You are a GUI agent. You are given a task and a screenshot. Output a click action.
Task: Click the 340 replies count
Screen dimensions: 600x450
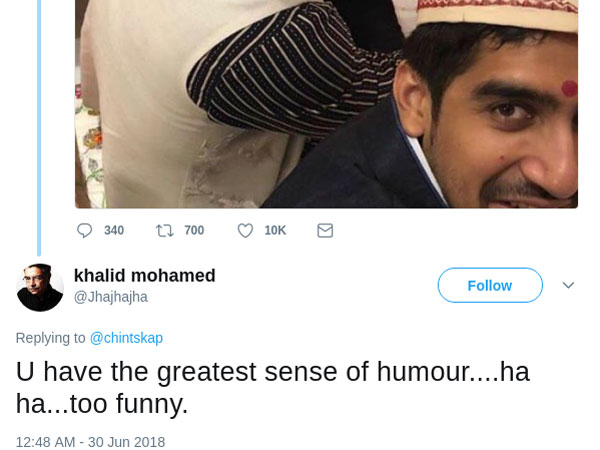click(114, 230)
